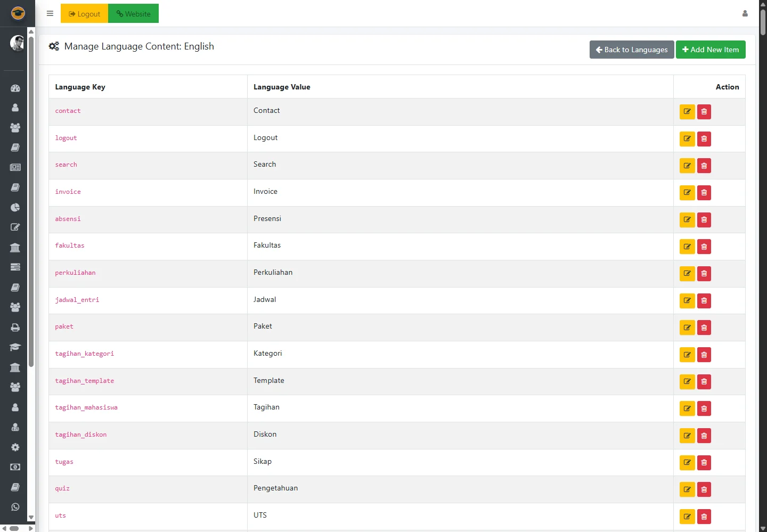This screenshot has height=532, width=767.
Task: Delete the 'quiz' language entry
Action: point(704,489)
